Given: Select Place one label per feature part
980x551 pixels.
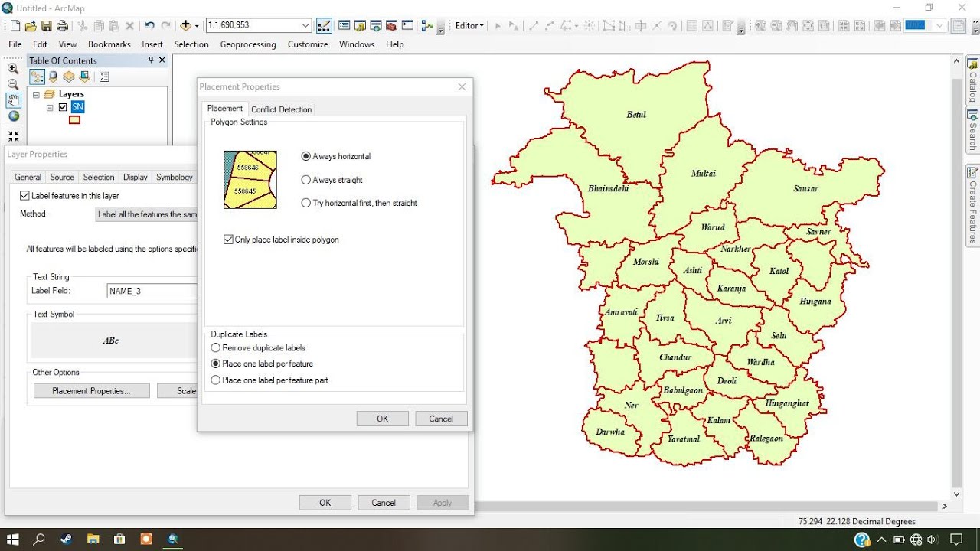Looking at the screenshot, I should 216,380.
